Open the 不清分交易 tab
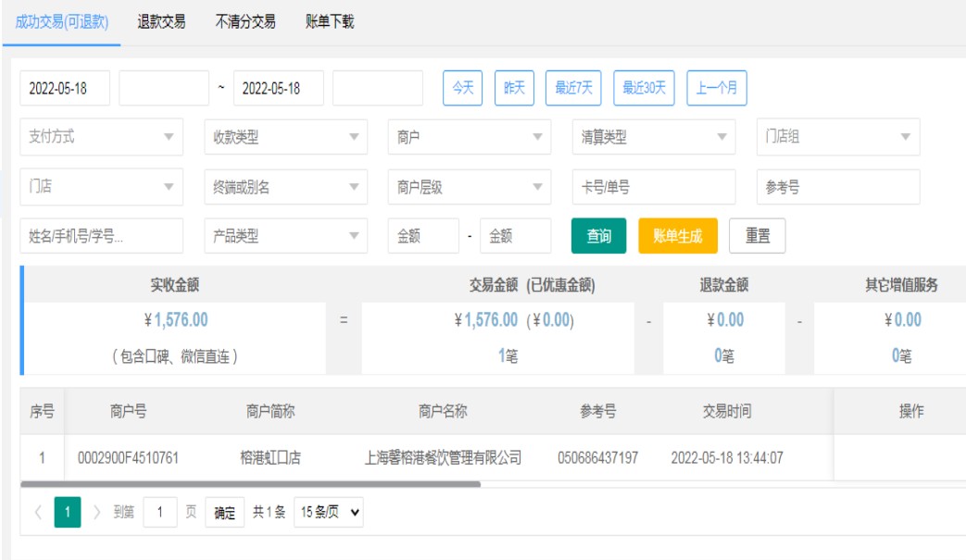 coord(245,22)
